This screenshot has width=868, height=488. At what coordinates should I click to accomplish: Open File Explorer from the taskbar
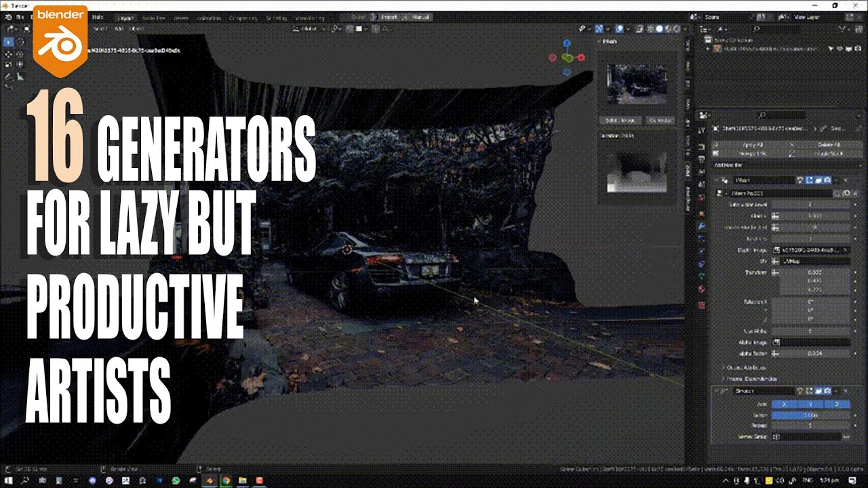click(243, 481)
